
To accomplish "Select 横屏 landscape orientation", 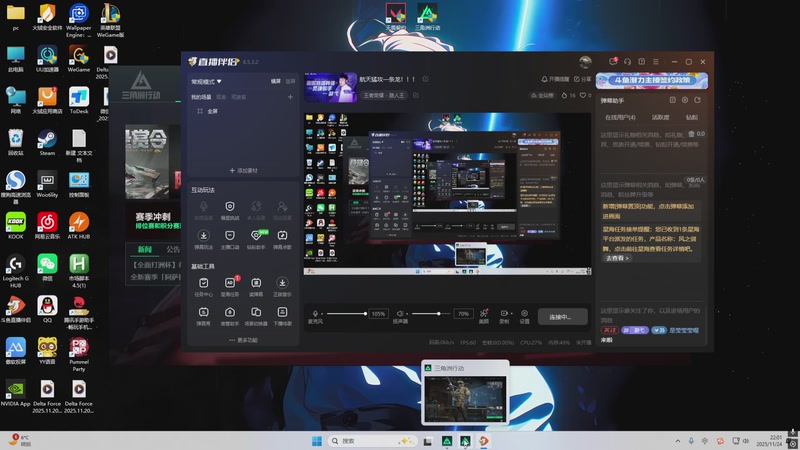I will (x=276, y=82).
